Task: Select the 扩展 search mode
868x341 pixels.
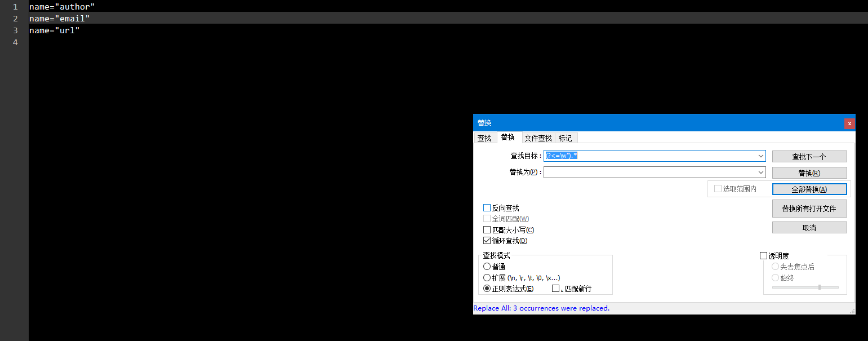Action: click(487, 277)
